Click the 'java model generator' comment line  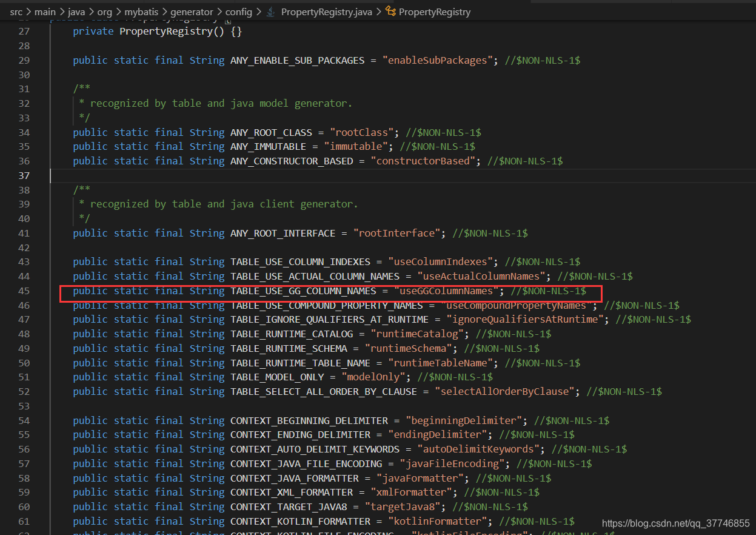[215, 103]
